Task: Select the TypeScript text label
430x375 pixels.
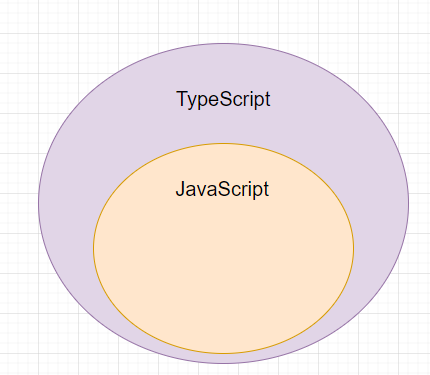Action: tap(223, 99)
